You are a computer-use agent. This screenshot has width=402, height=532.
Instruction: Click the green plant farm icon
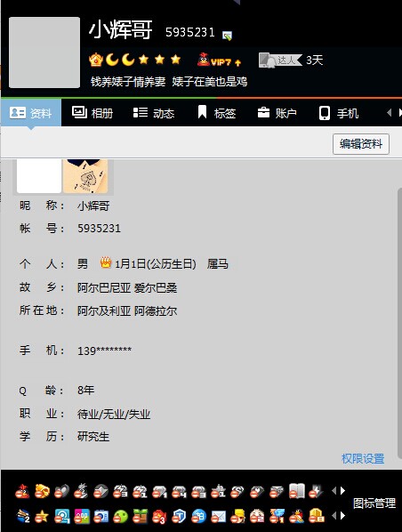(141, 516)
